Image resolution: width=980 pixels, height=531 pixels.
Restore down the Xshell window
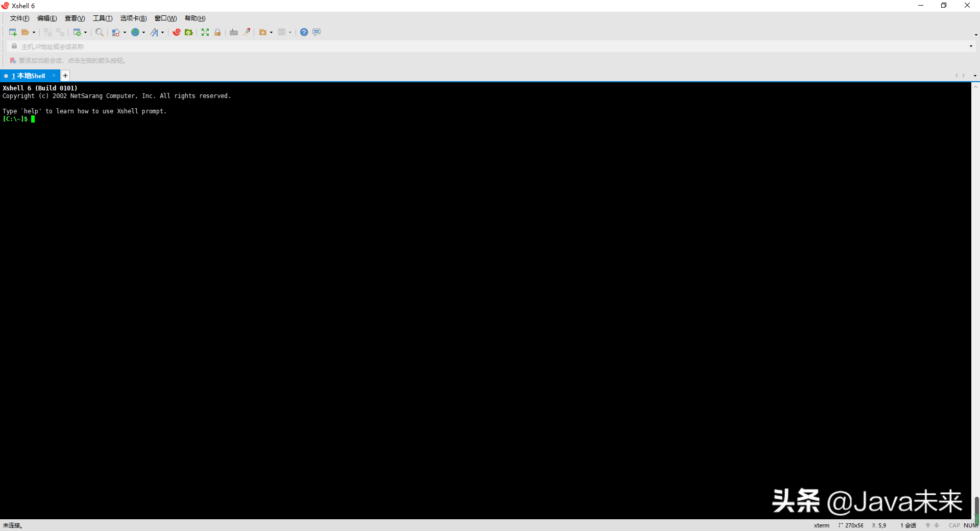(x=944, y=6)
